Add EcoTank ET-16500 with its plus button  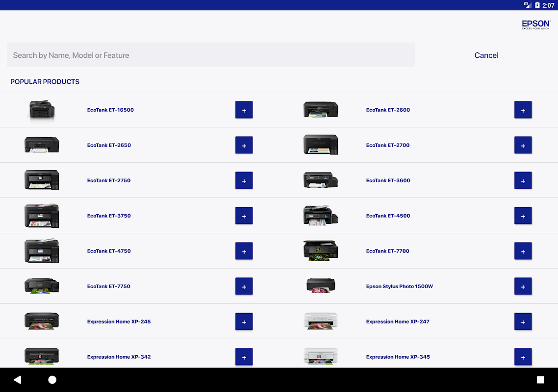tap(244, 110)
